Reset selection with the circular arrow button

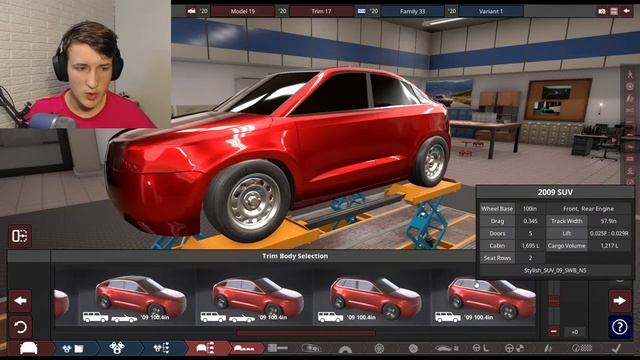(x=20, y=327)
